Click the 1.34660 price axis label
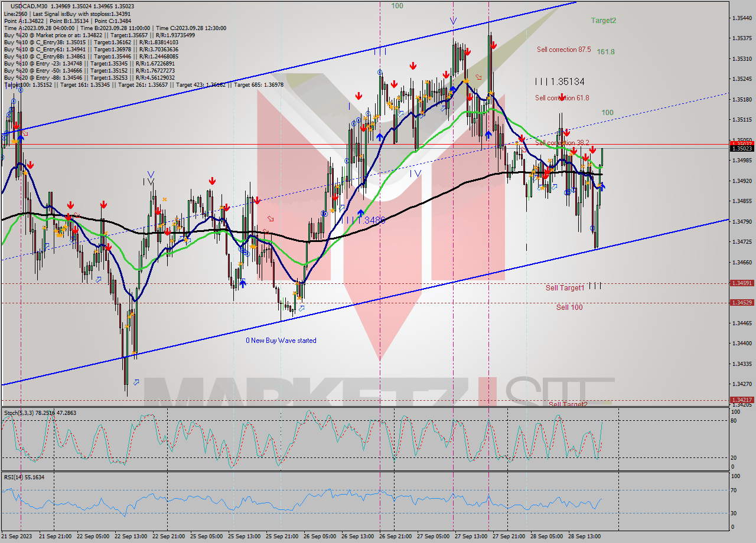This screenshot has height=543, width=756. click(x=742, y=262)
